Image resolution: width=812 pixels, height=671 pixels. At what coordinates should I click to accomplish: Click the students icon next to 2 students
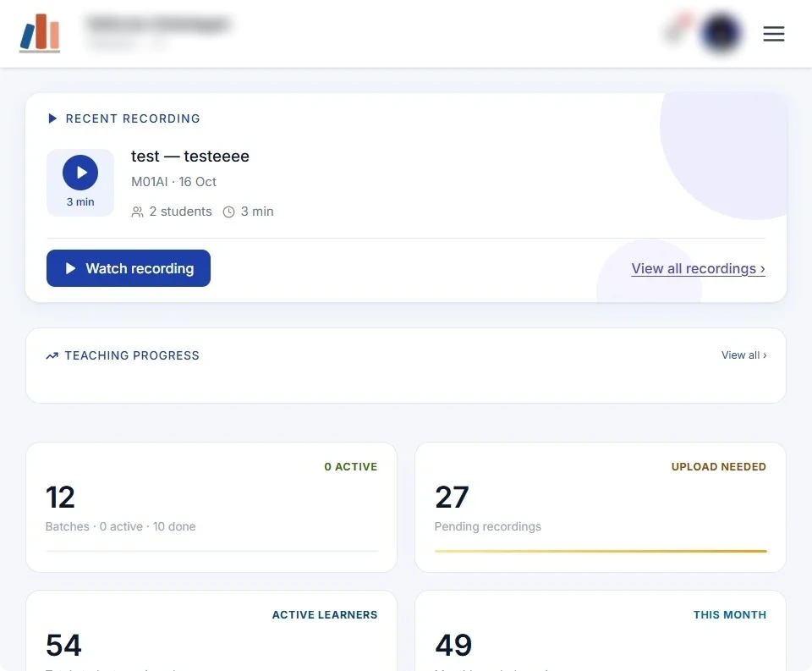tap(137, 212)
